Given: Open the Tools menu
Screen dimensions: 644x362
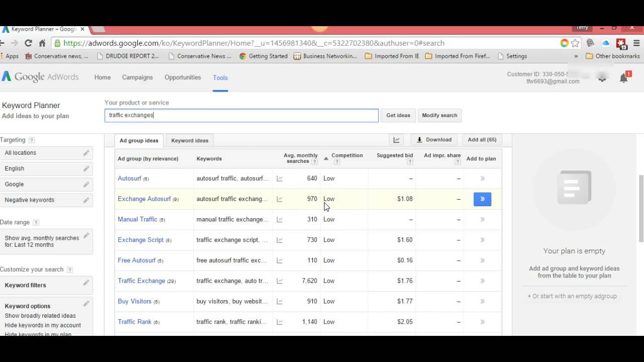Looking at the screenshot, I should click(220, 78).
